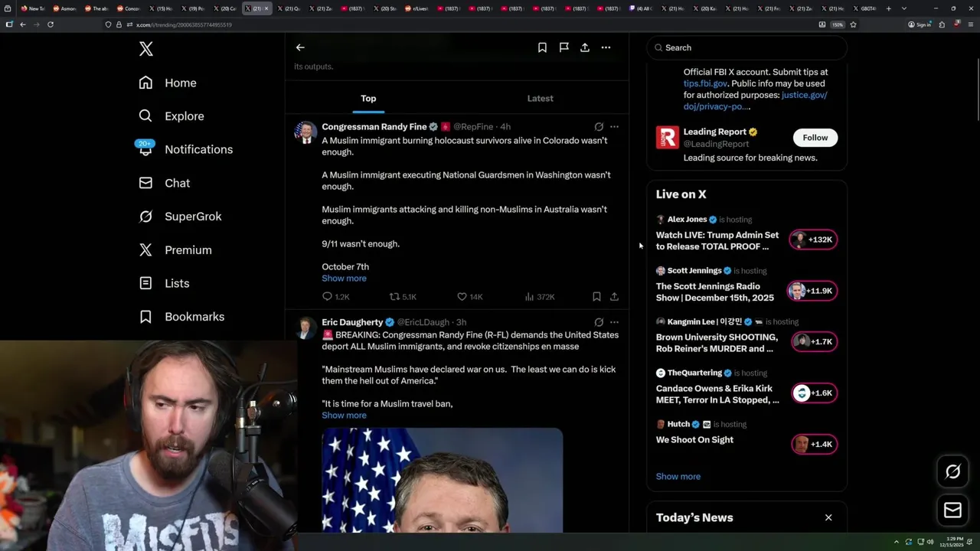Show more of Randy Fine's post
Viewport: 980px width, 551px height.
pos(344,279)
